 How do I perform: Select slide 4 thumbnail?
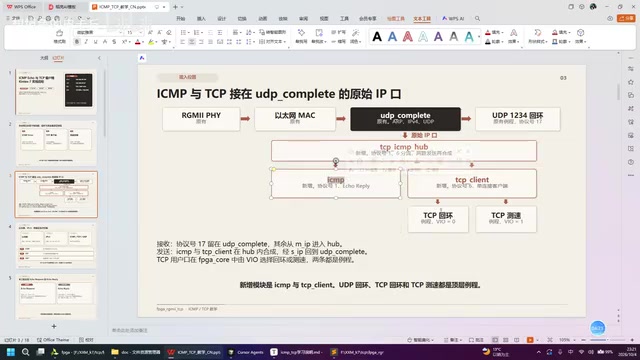click(x=56, y=245)
